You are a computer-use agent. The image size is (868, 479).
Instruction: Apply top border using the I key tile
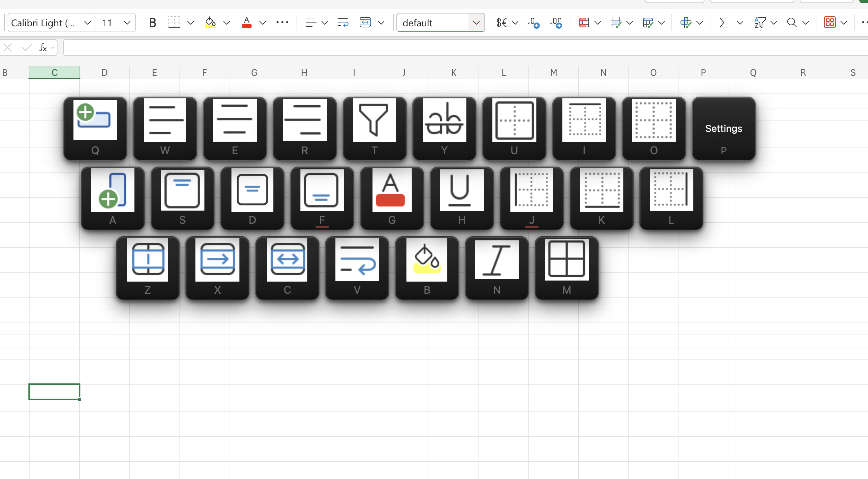[x=584, y=128]
